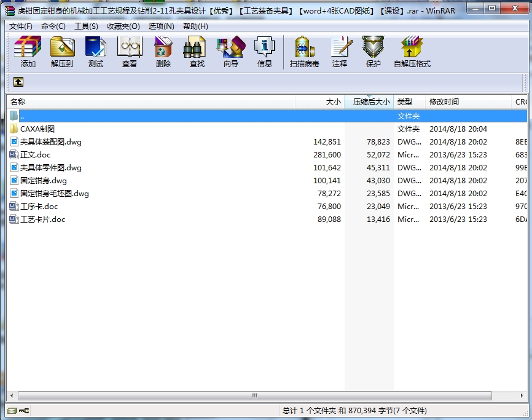Click the size value 281,600

(327, 154)
